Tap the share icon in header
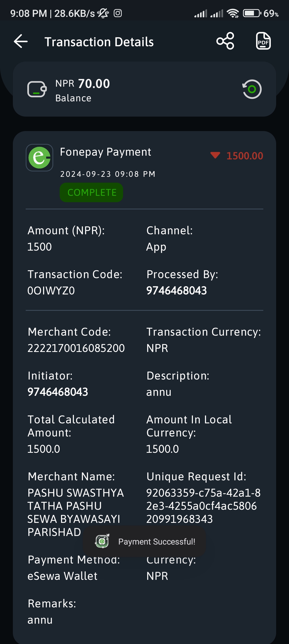The image size is (289, 644). point(225,41)
